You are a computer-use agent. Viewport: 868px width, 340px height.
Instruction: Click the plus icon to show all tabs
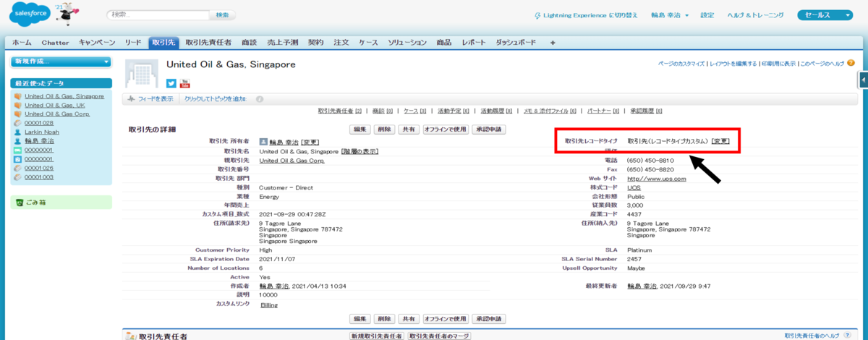coord(553,43)
